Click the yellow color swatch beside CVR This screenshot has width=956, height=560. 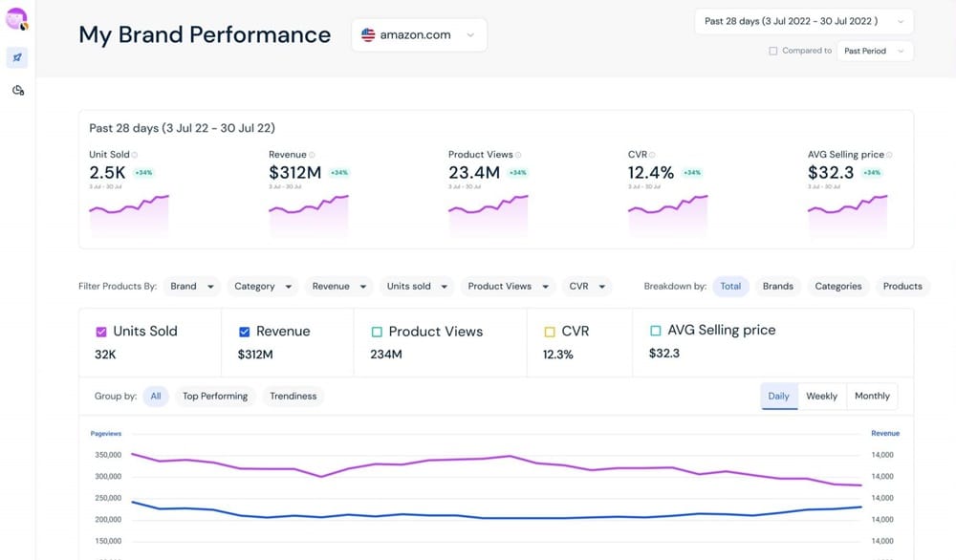click(x=549, y=332)
